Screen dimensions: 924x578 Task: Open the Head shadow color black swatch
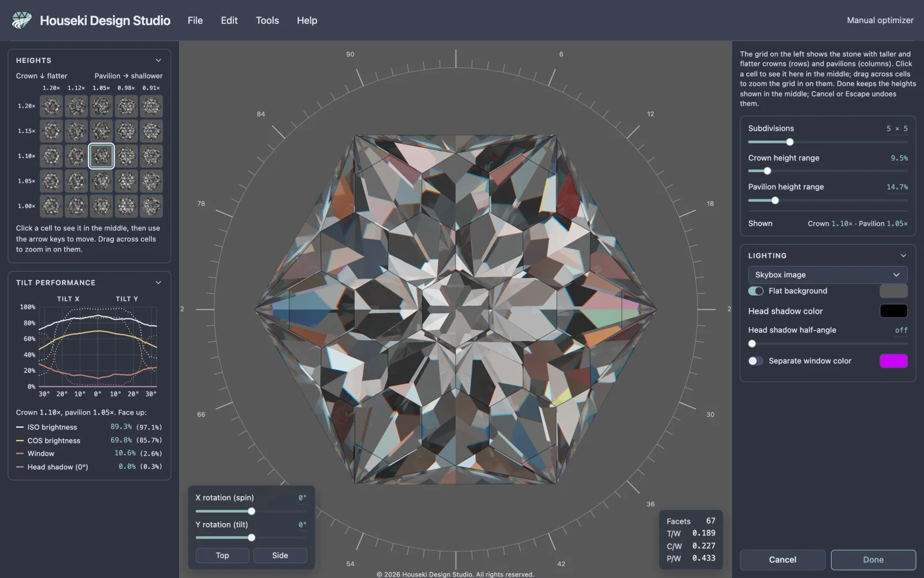tap(893, 311)
